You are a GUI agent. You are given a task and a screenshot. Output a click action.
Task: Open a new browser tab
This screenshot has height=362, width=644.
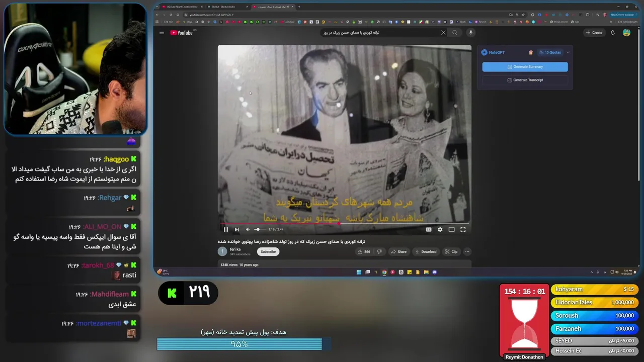[299, 7]
